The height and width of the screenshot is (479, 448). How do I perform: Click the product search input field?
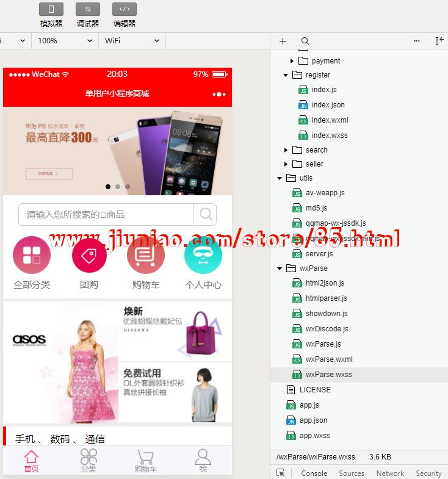(106, 214)
